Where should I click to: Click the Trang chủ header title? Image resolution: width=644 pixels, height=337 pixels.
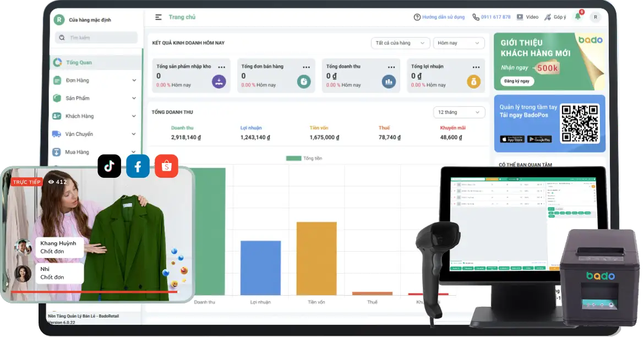point(182,17)
